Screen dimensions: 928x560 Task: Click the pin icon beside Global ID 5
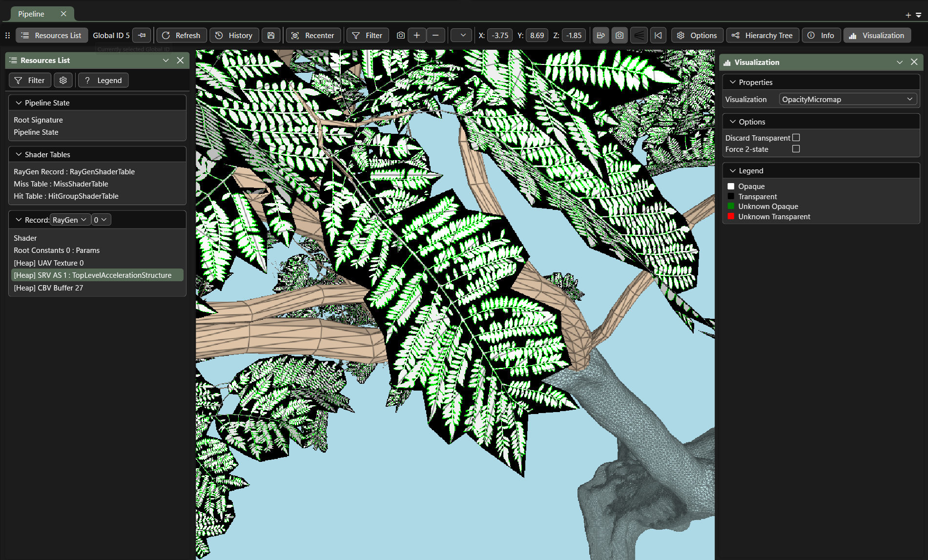point(142,35)
